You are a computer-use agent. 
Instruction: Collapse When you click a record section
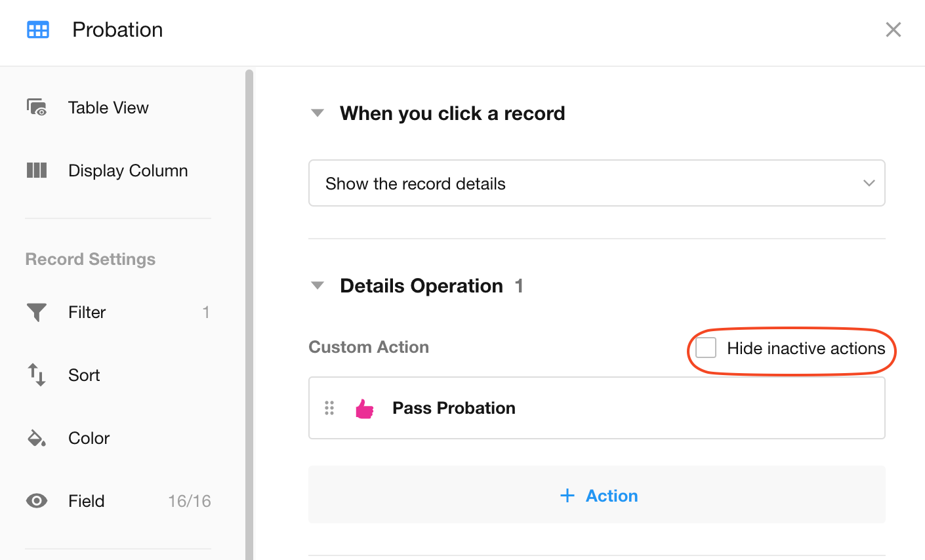pos(318,113)
